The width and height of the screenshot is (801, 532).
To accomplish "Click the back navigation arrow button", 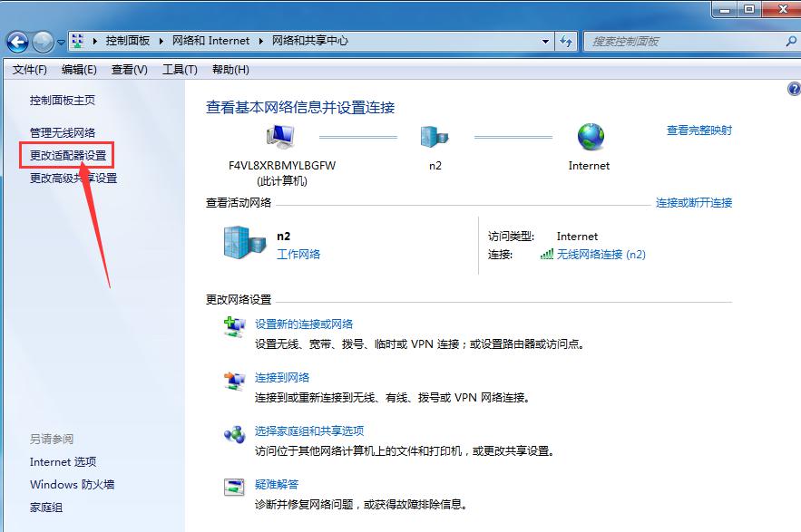I will (17, 42).
